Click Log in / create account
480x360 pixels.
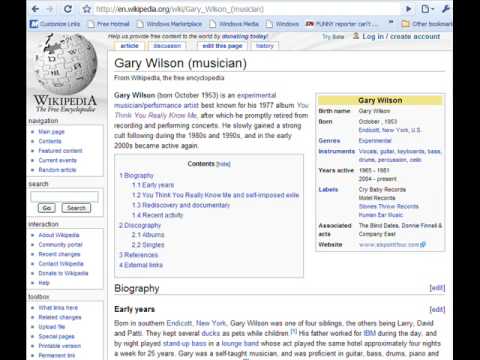pos(401,36)
